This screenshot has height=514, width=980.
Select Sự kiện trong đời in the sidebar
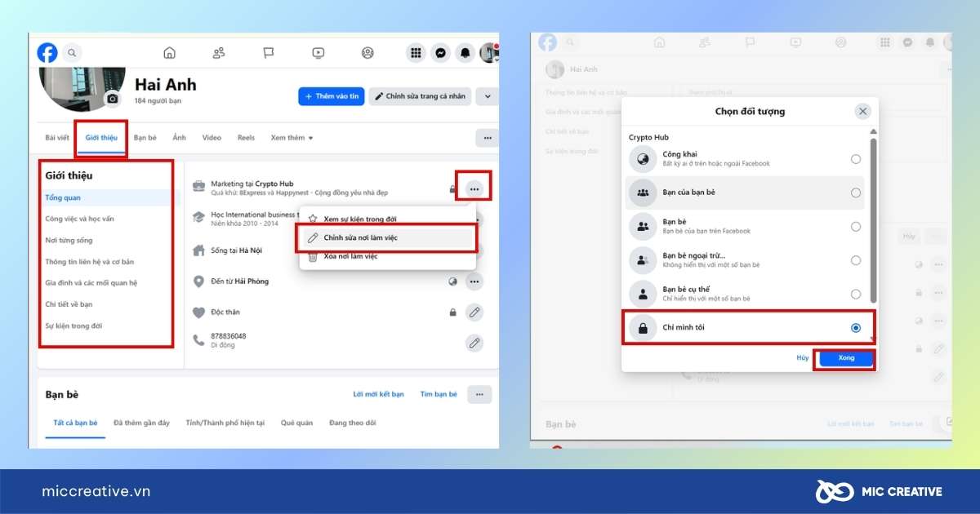[x=74, y=326]
